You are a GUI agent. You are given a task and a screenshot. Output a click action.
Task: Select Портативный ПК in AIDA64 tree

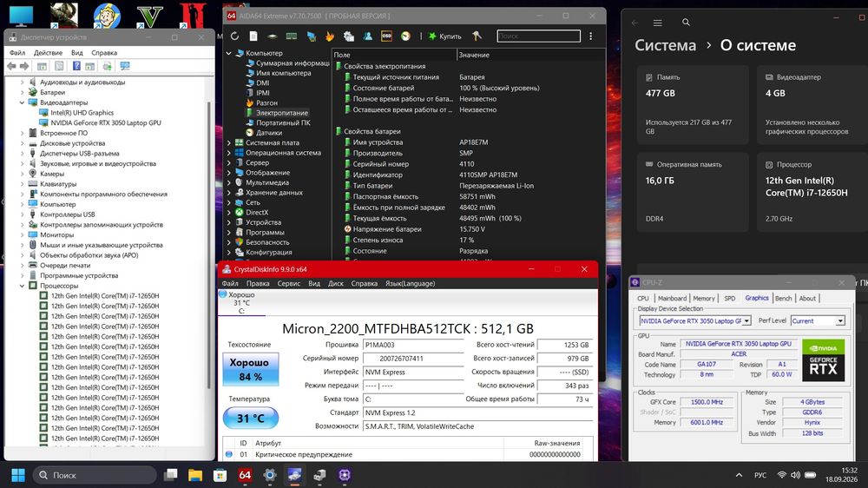tap(283, 123)
